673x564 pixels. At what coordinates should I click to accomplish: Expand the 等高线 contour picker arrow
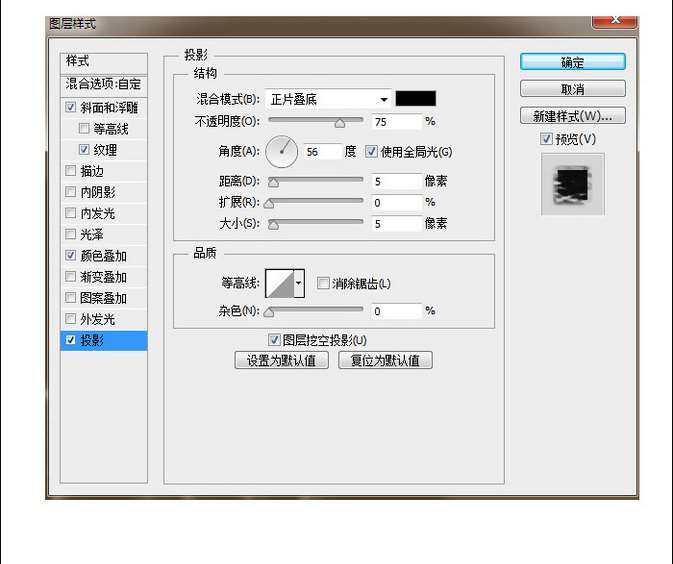click(x=298, y=284)
